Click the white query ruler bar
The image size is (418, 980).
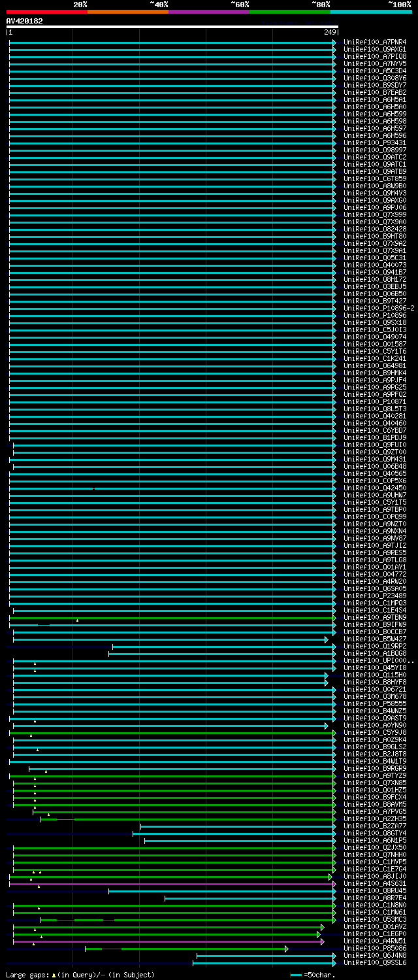(172, 27)
